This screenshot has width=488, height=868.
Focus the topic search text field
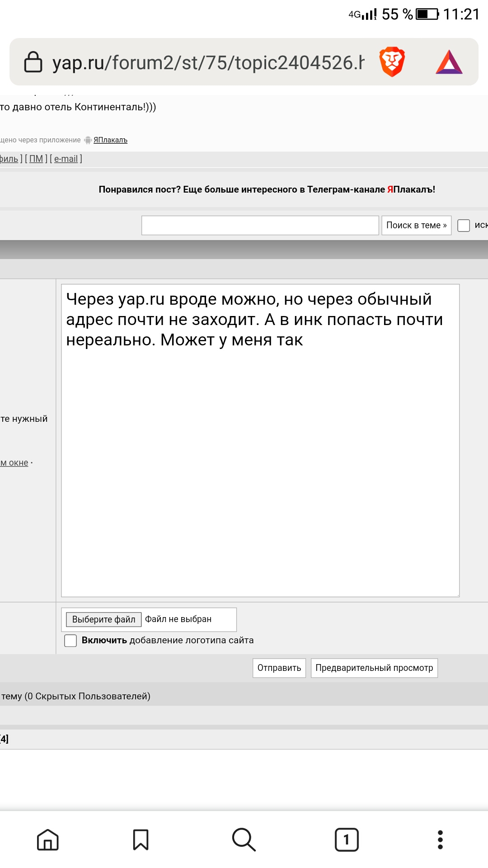click(260, 225)
